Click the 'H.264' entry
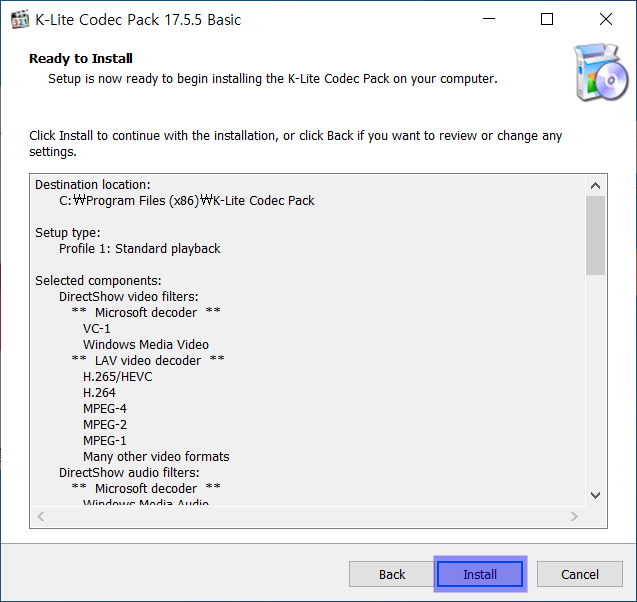This screenshot has width=637, height=602. 99,393
